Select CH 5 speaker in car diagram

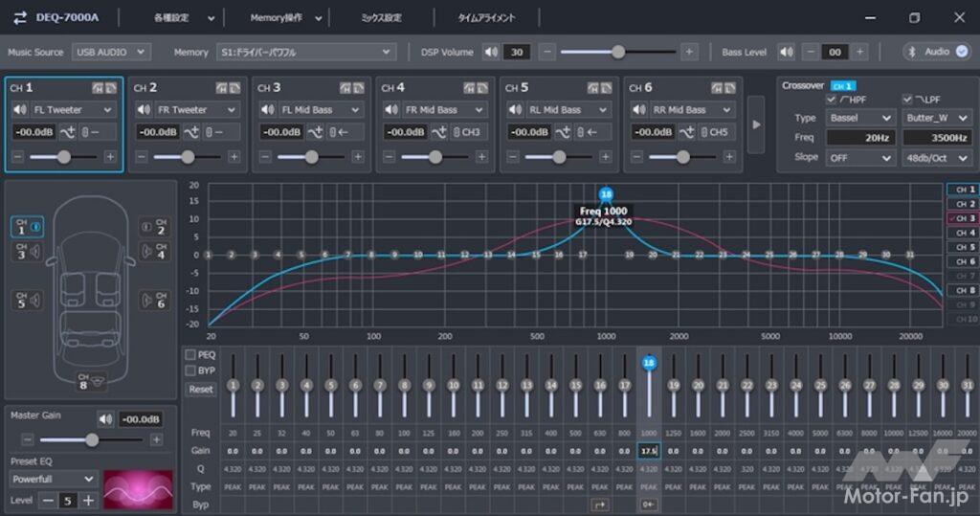tap(26, 300)
